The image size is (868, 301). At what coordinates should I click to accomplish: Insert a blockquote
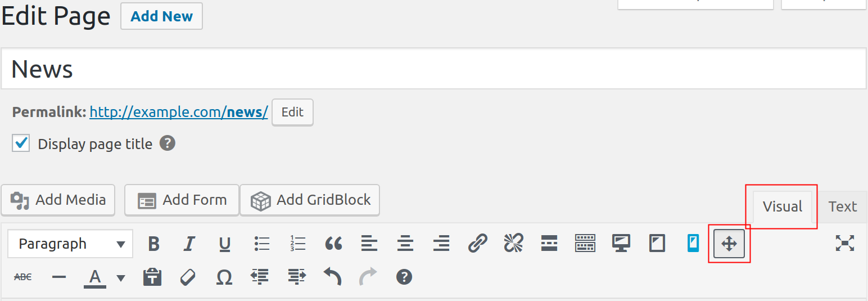[333, 244]
